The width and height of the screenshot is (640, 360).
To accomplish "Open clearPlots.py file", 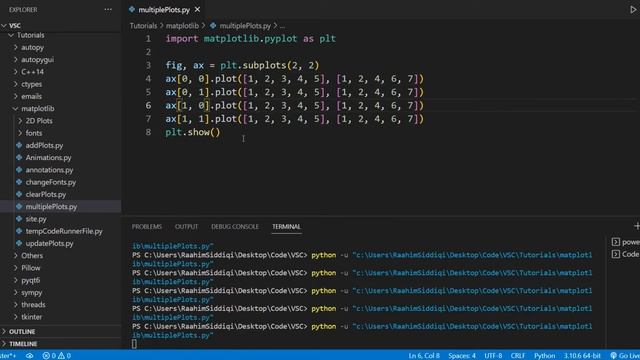I will [x=46, y=194].
